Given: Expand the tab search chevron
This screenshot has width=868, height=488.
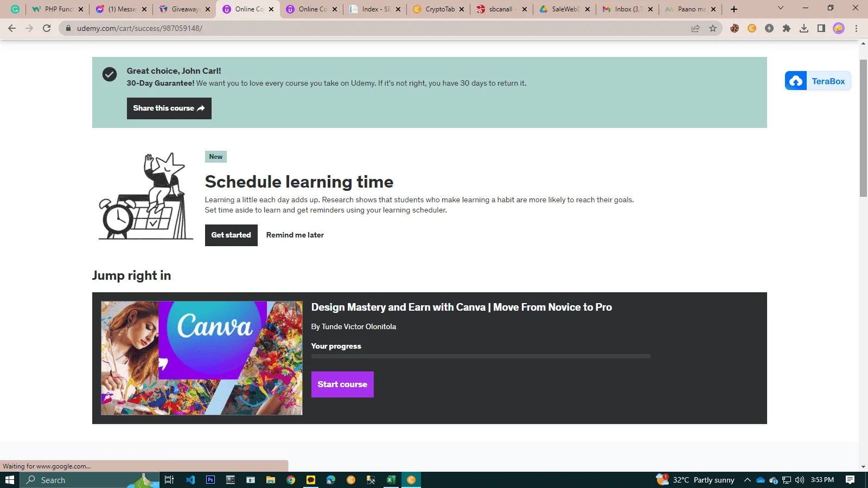Looking at the screenshot, I should point(781,8).
